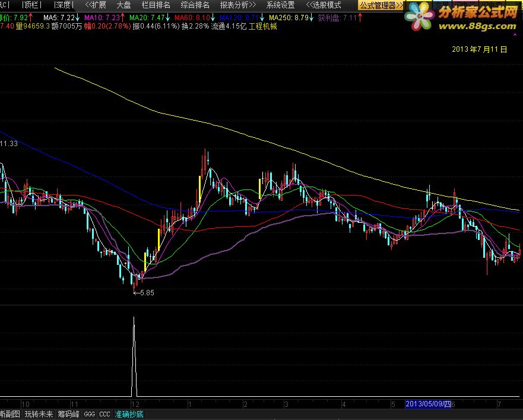The image size is (523, 420).
Task: Click month 4 on the time axis
Action: pos(344,405)
